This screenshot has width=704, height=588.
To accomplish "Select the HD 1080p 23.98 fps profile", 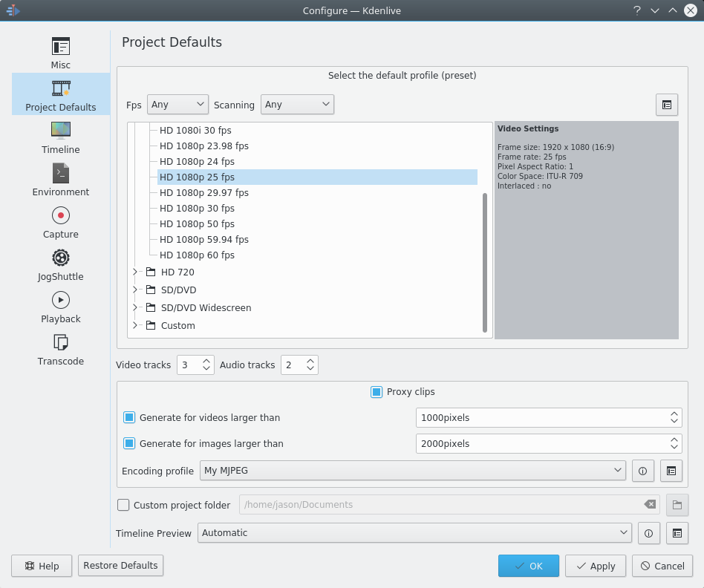I will point(317,146).
